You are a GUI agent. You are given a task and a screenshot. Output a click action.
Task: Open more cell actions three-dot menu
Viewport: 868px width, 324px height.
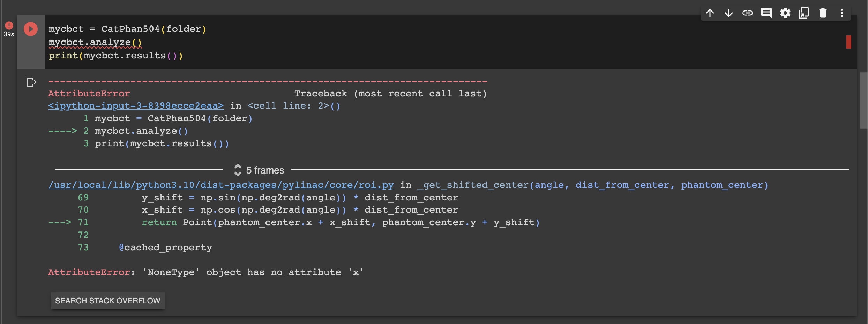tap(842, 13)
